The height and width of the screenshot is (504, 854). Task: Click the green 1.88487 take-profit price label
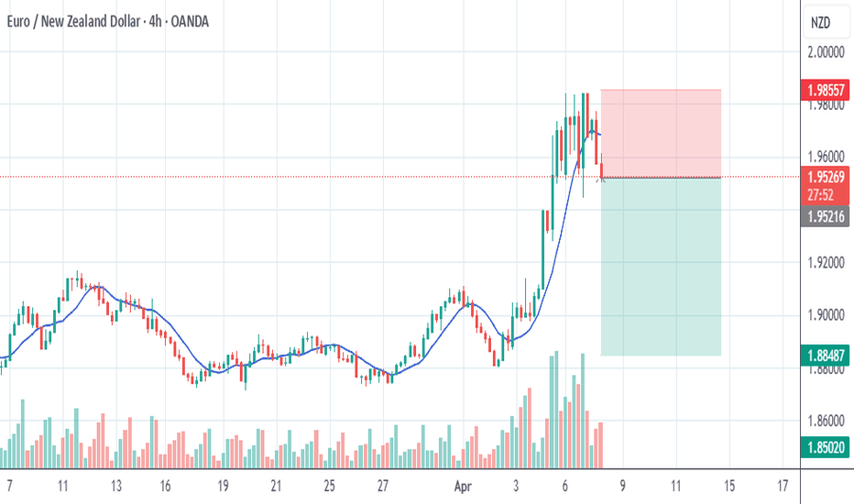(825, 356)
